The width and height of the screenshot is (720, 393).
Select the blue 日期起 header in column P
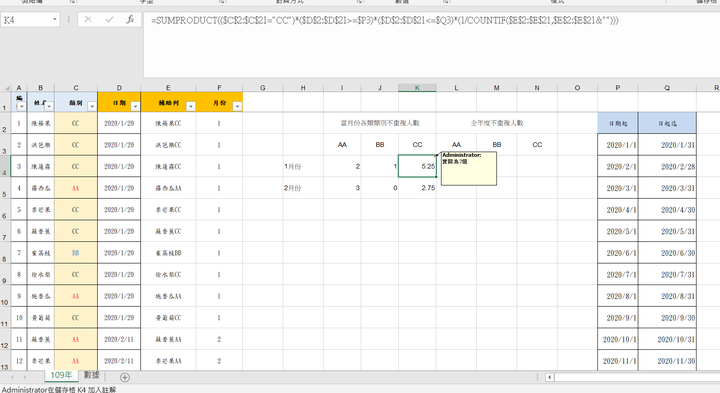click(x=618, y=123)
